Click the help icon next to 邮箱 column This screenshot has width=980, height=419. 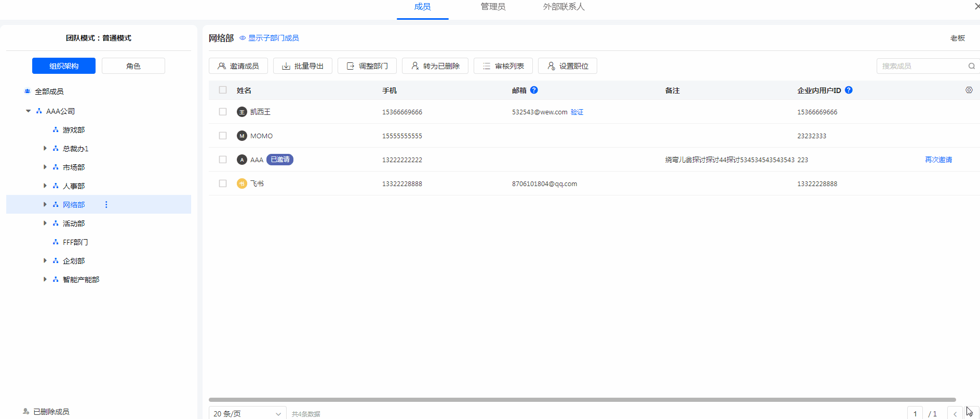click(534, 90)
